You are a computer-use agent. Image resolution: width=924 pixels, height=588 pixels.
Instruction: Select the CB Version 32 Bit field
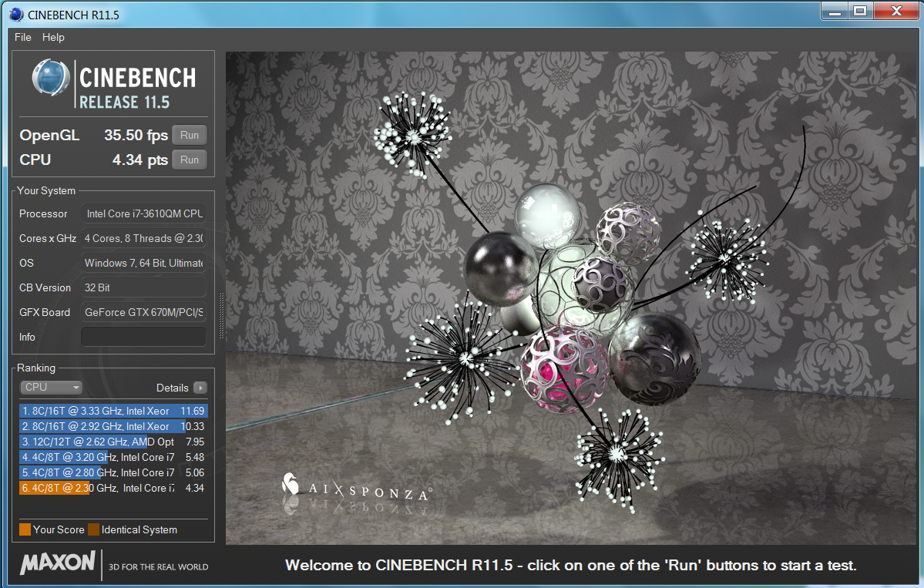pos(143,287)
